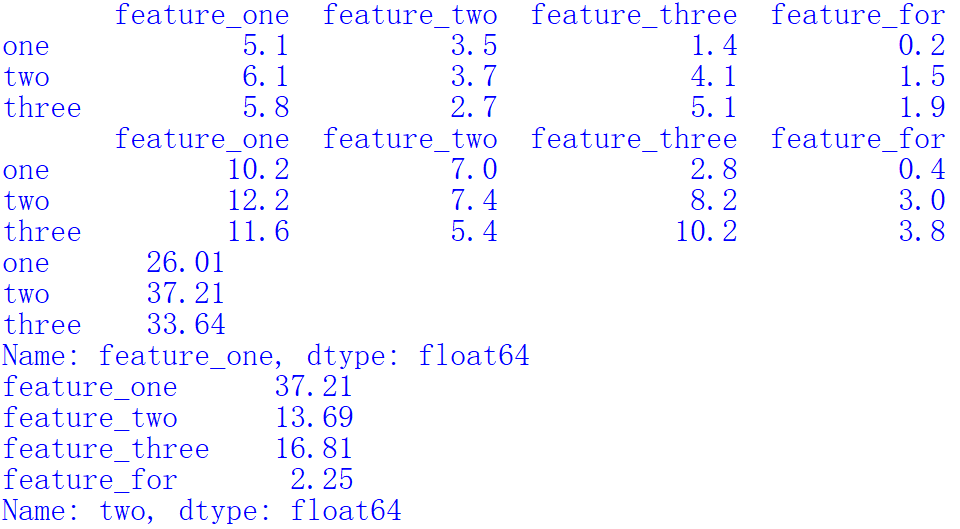Click the text 'Name: two, dtype: float64'
This screenshot has width=960, height=529.
[202, 511]
